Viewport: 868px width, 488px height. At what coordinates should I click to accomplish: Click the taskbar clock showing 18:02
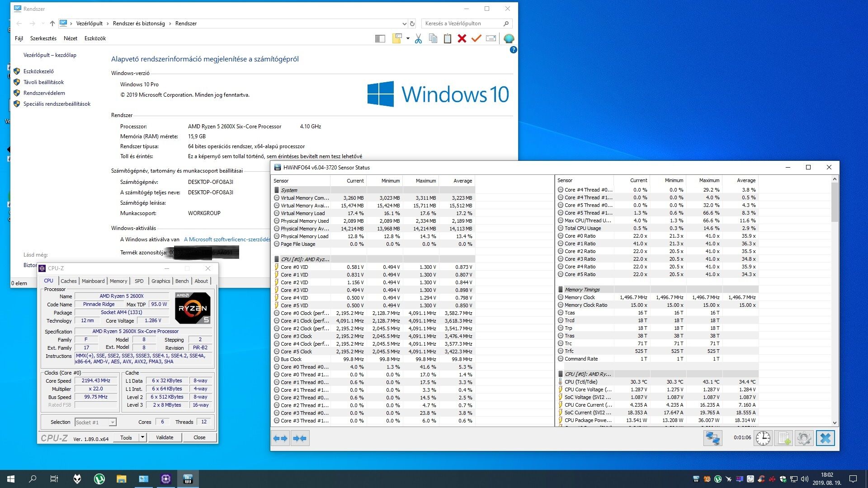pos(827,479)
